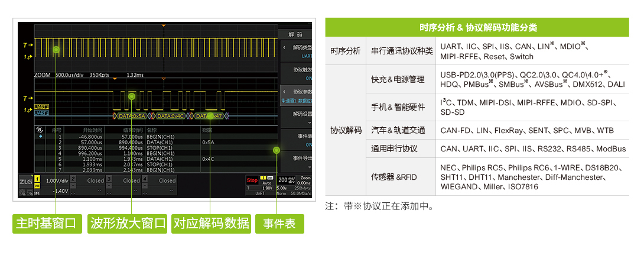Select the yellow channel 1 button
The height and width of the screenshot is (278, 644).
coord(37,179)
